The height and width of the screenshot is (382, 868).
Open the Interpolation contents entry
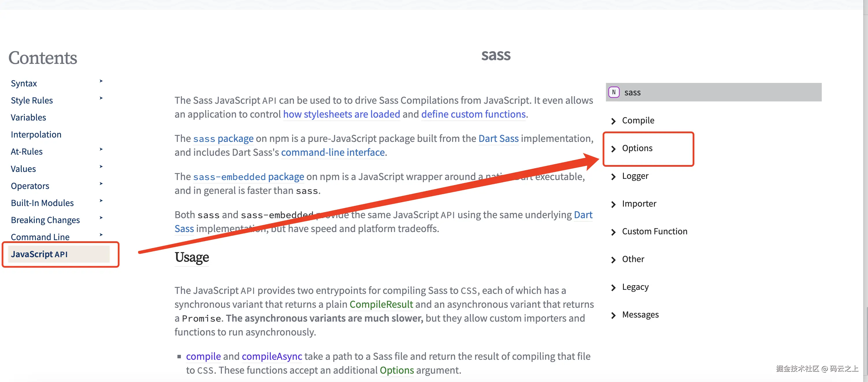click(36, 134)
